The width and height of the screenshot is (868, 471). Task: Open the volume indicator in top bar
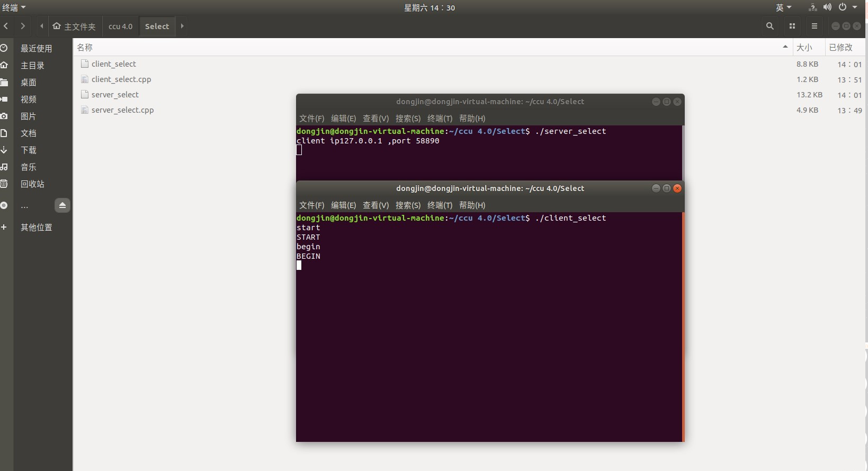point(827,7)
